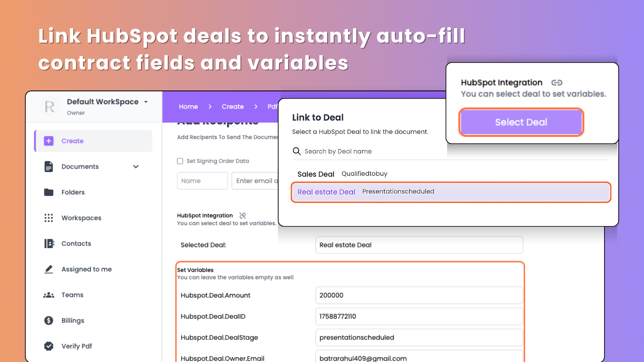Choose the Real estate Deal row
This screenshot has width=644, height=362.
coord(451,192)
